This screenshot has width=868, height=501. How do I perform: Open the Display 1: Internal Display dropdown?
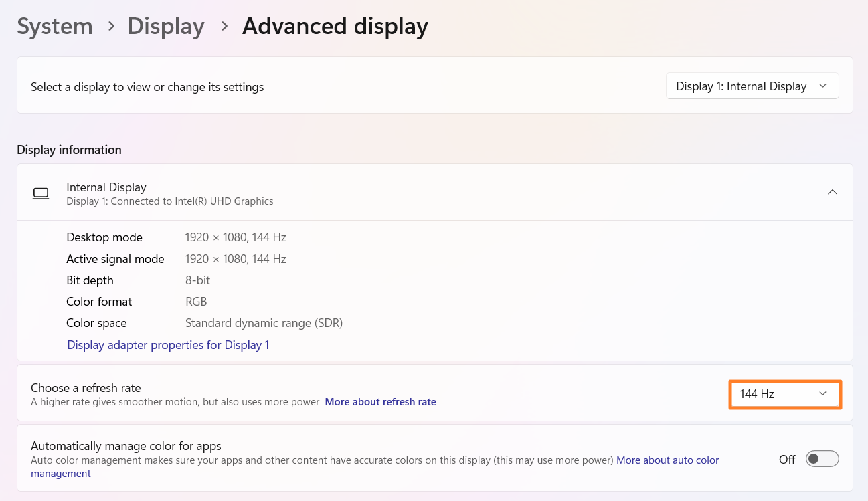point(752,86)
